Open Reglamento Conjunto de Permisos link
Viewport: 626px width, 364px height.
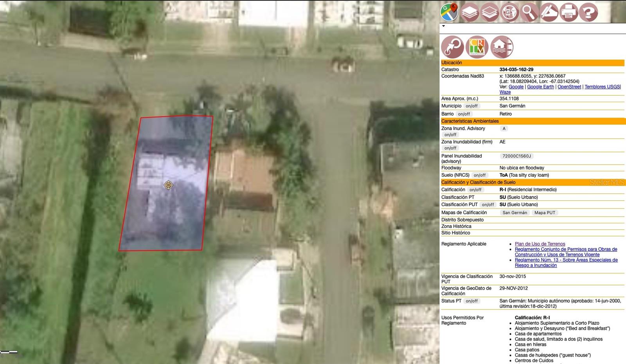click(x=566, y=252)
